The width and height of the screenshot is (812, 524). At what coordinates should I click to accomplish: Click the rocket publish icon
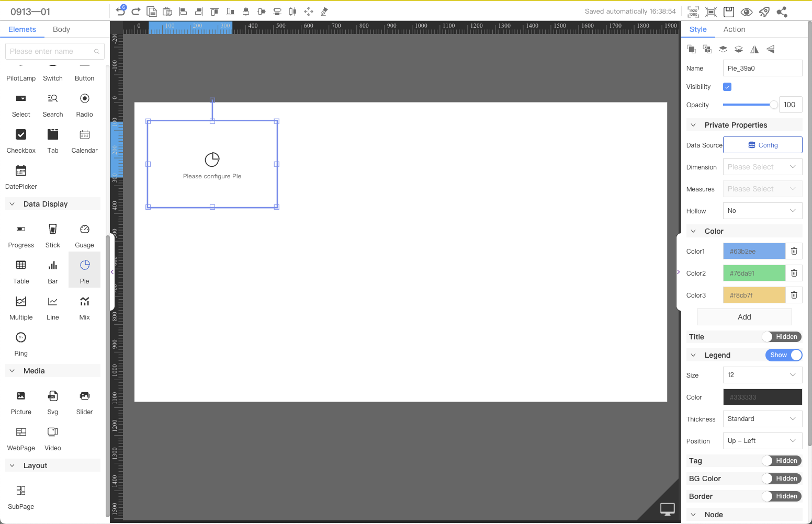point(764,12)
